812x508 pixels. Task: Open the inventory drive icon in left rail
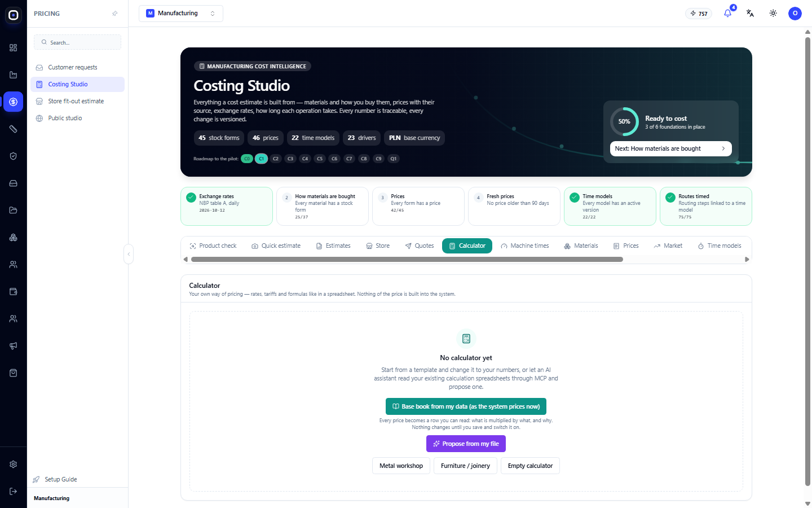(x=14, y=183)
